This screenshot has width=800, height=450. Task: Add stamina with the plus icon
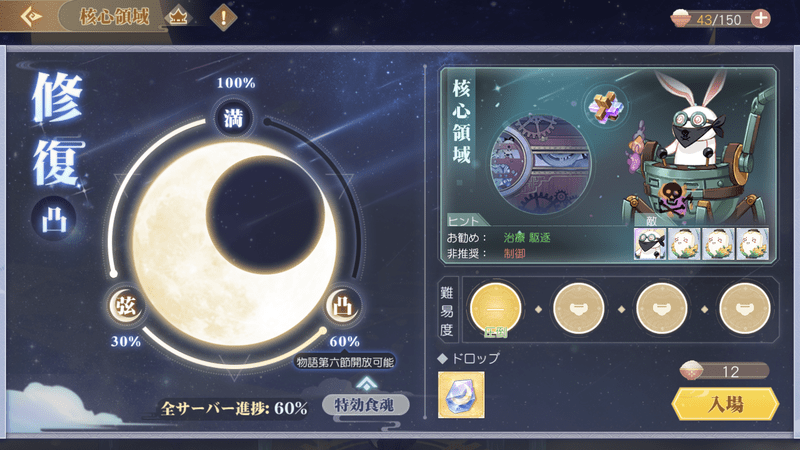click(761, 19)
